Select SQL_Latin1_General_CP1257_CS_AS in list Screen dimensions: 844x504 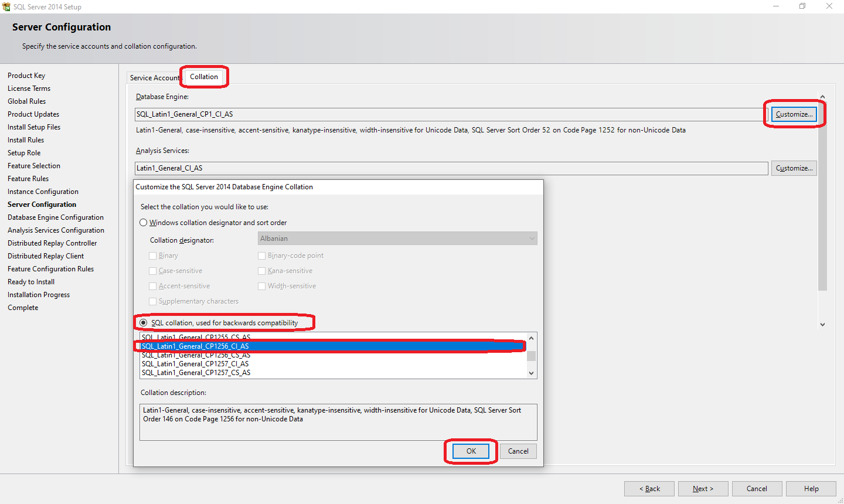coord(333,373)
